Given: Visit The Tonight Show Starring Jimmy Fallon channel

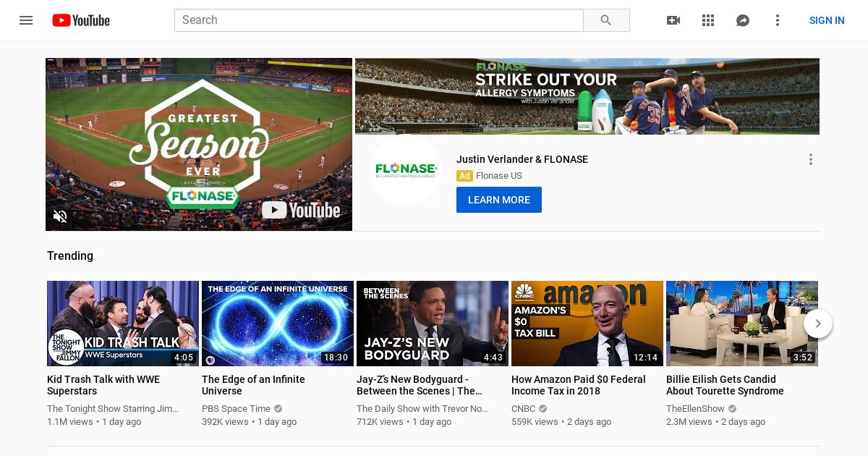Looking at the screenshot, I should 113,409.
